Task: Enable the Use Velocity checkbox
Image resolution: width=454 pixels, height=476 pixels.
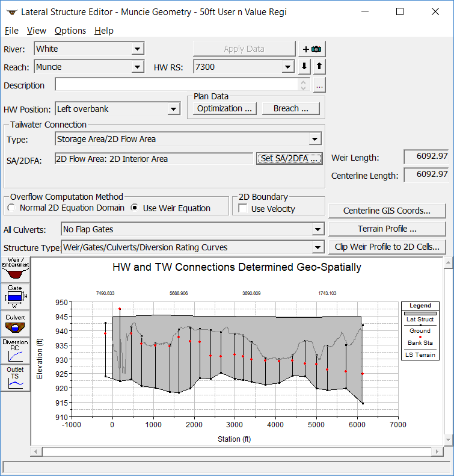Action: coord(243,209)
